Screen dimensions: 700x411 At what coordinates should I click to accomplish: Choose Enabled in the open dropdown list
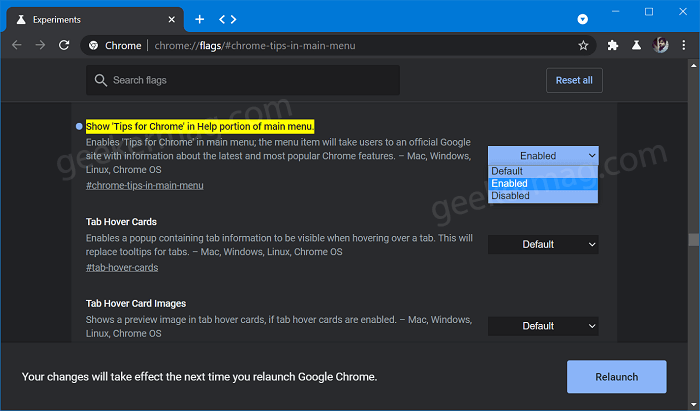pos(543,183)
